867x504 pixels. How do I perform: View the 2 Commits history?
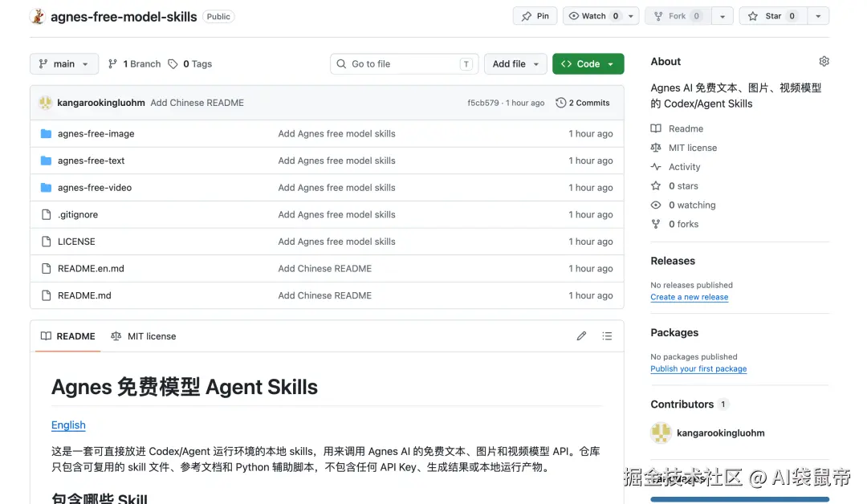583,103
